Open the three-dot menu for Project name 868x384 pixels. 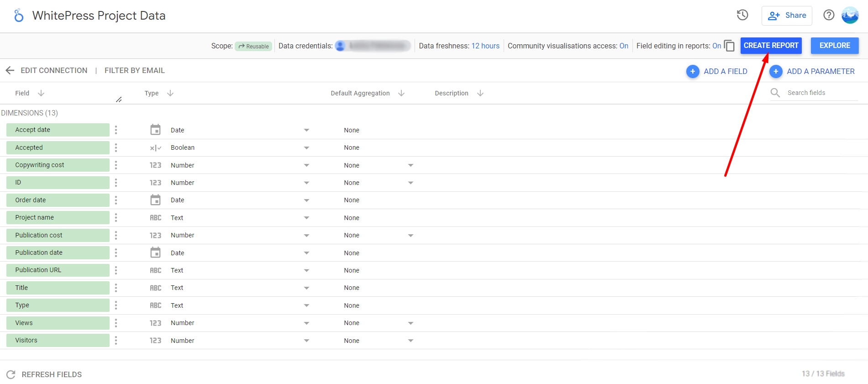(116, 218)
